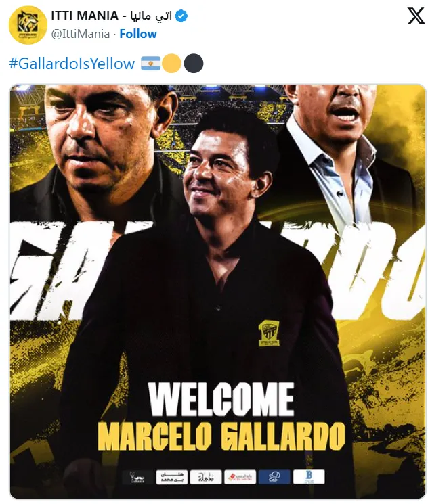Click the black circle emoji
The image size is (428, 504).
pos(194,64)
